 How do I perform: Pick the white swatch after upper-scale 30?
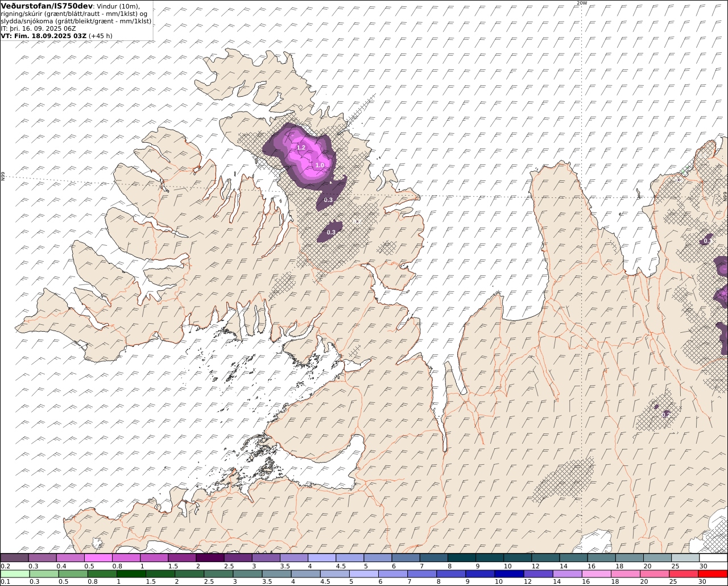click(x=714, y=558)
